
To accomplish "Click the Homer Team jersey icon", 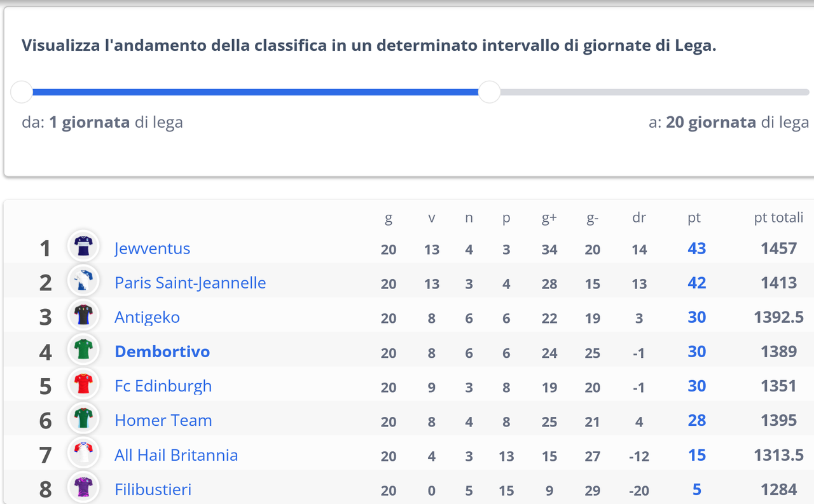I will (x=83, y=418).
